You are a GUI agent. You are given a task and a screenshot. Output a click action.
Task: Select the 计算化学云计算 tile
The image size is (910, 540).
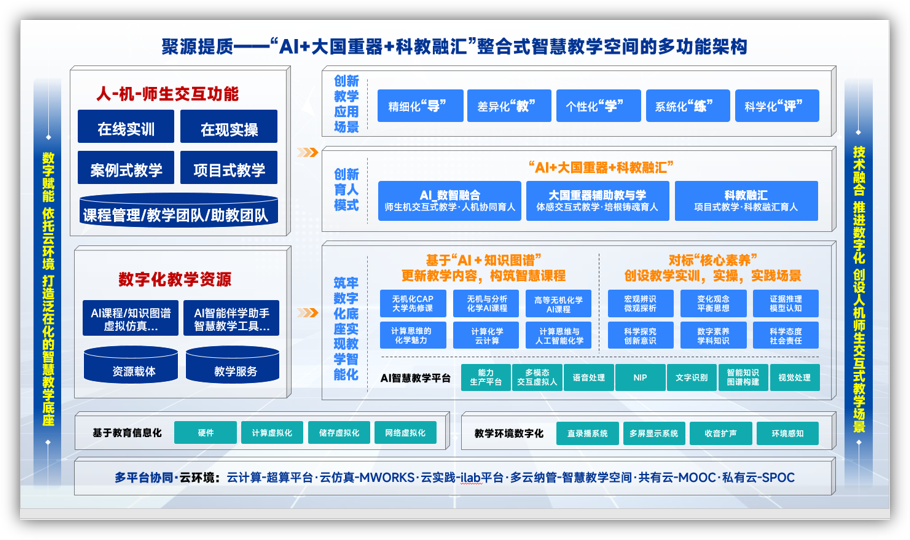(x=486, y=336)
